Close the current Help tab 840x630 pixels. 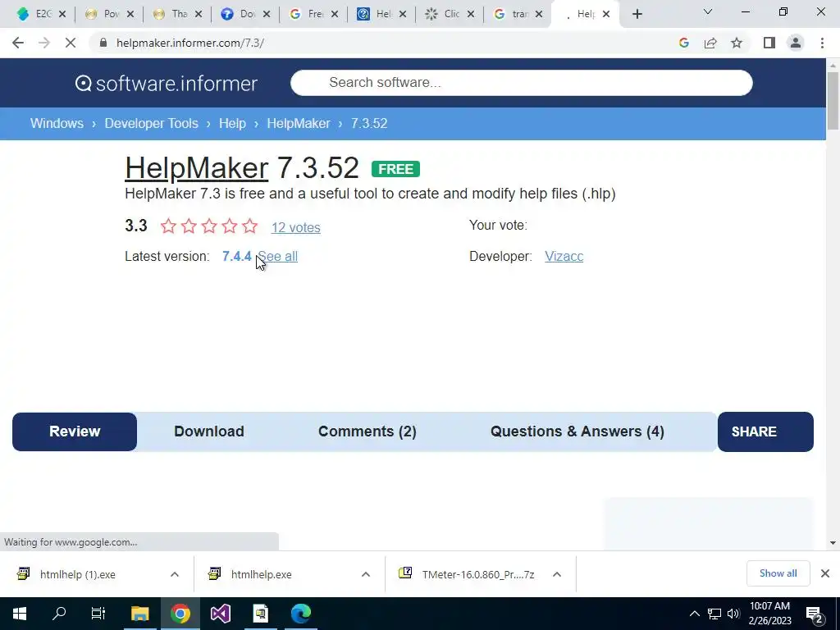[606, 15]
